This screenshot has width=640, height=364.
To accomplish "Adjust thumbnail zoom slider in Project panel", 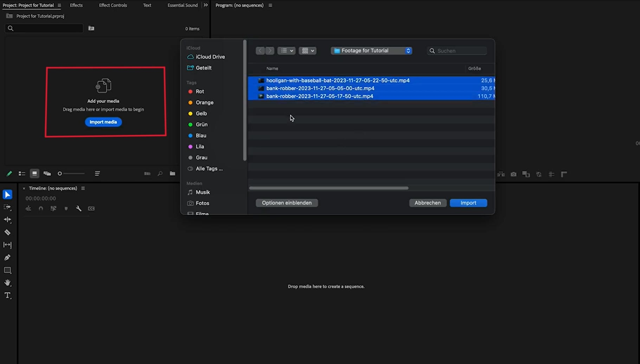I will point(72,174).
